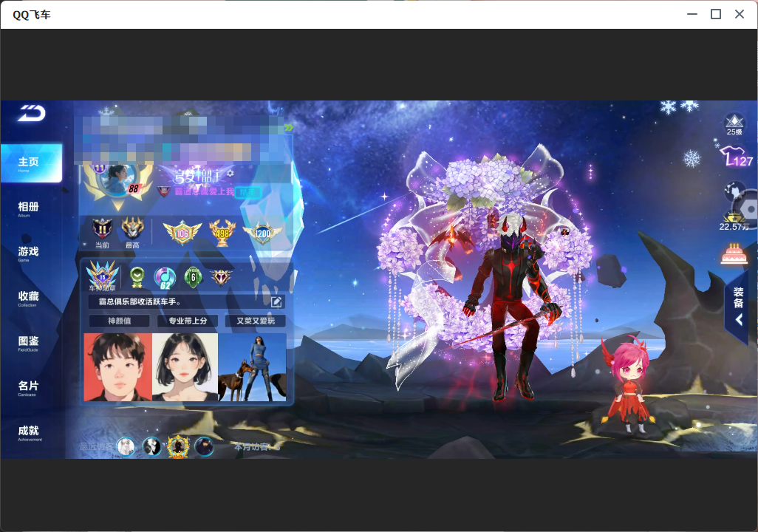Click the signature text 霸总俱乐部收活跃车手
Image resolution: width=758 pixels, height=532 pixels.
point(140,301)
